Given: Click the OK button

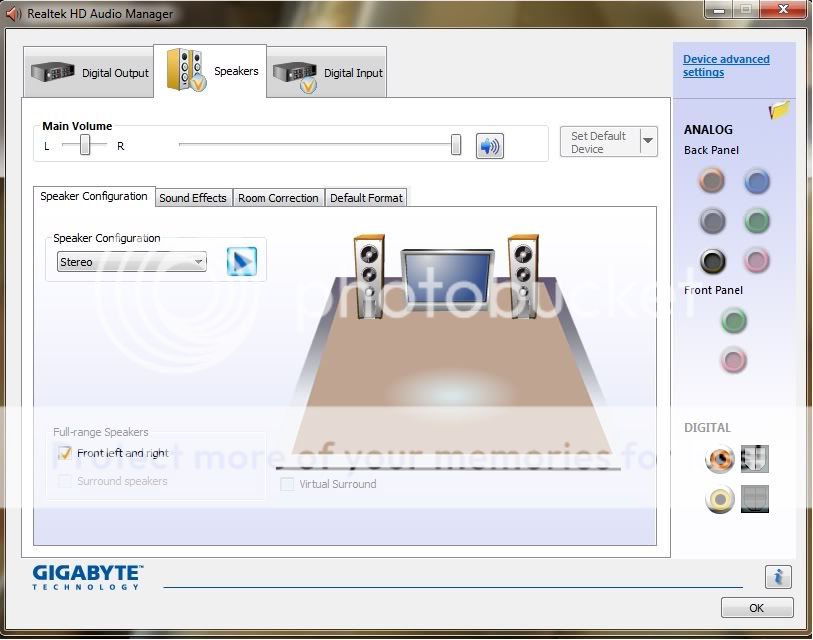Looking at the screenshot, I should pos(757,607).
